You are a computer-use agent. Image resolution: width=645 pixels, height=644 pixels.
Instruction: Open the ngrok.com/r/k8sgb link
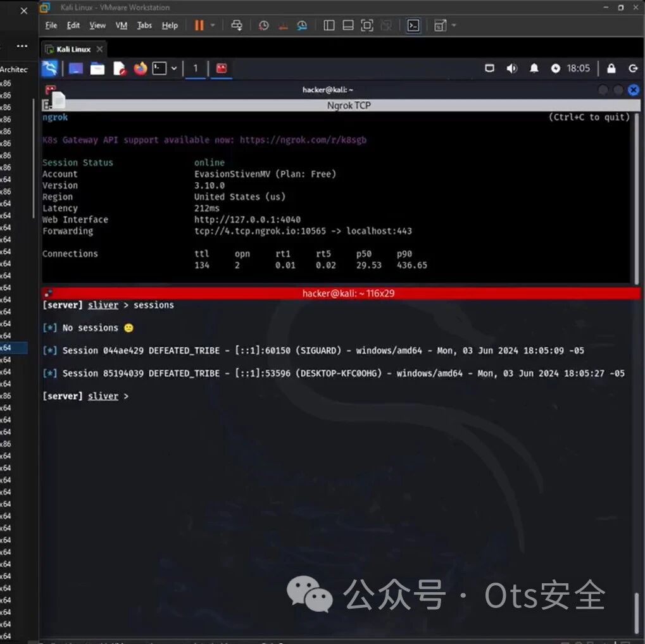coord(303,140)
